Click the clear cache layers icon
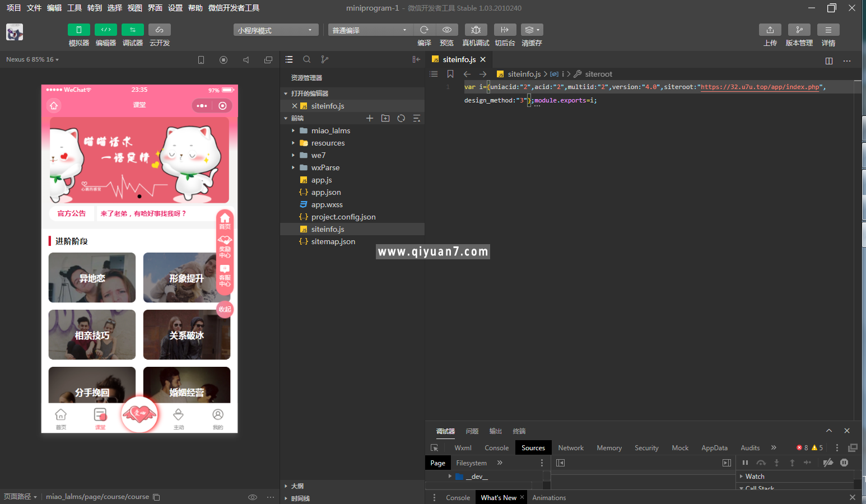 coord(532,30)
